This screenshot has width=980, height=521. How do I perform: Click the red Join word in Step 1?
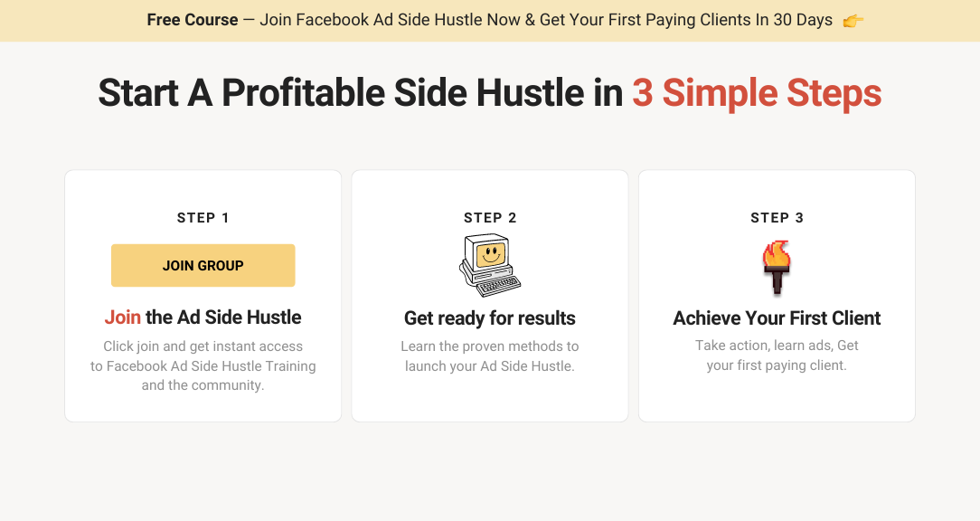tap(122, 317)
